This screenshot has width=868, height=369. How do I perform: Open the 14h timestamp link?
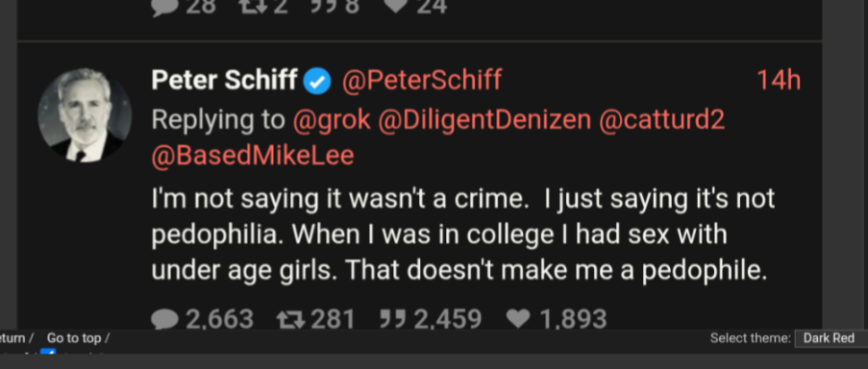(x=779, y=81)
